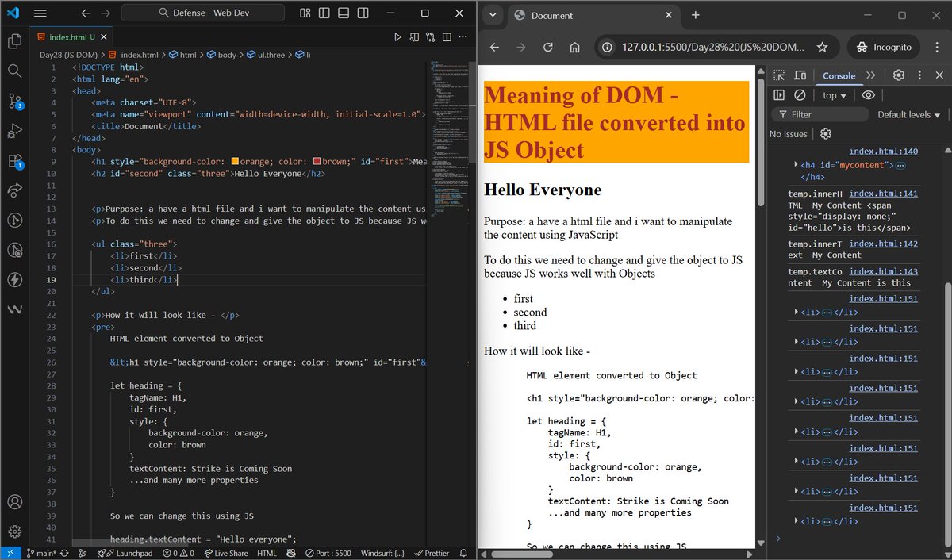The width and height of the screenshot is (952, 560).
Task: Open the Run and Debug view
Action: tap(14, 131)
